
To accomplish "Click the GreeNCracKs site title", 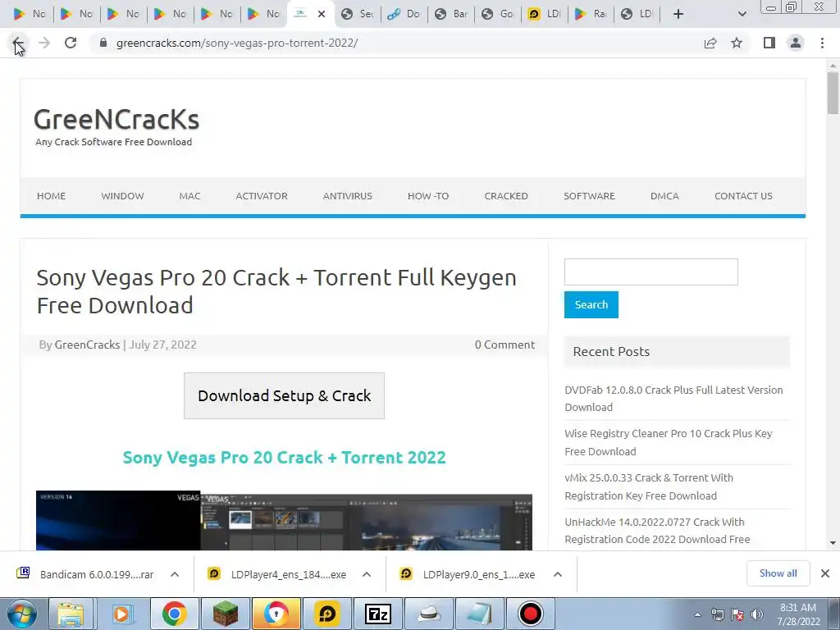I will coord(116,120).
